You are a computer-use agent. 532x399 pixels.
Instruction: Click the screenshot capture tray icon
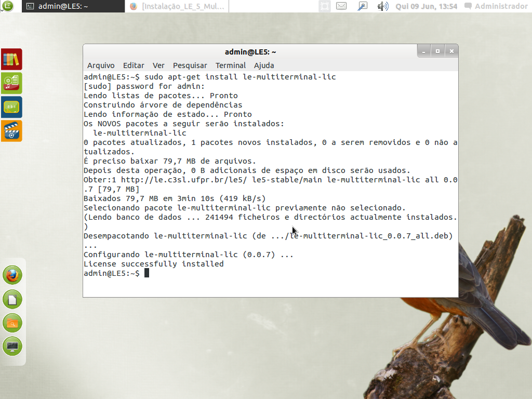325,6
